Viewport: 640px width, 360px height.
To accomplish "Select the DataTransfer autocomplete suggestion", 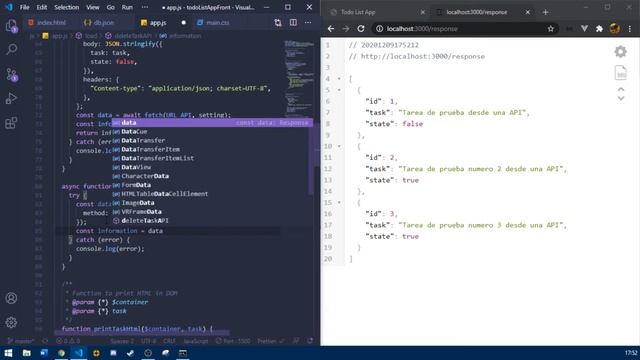I will (x=211, y=140).
